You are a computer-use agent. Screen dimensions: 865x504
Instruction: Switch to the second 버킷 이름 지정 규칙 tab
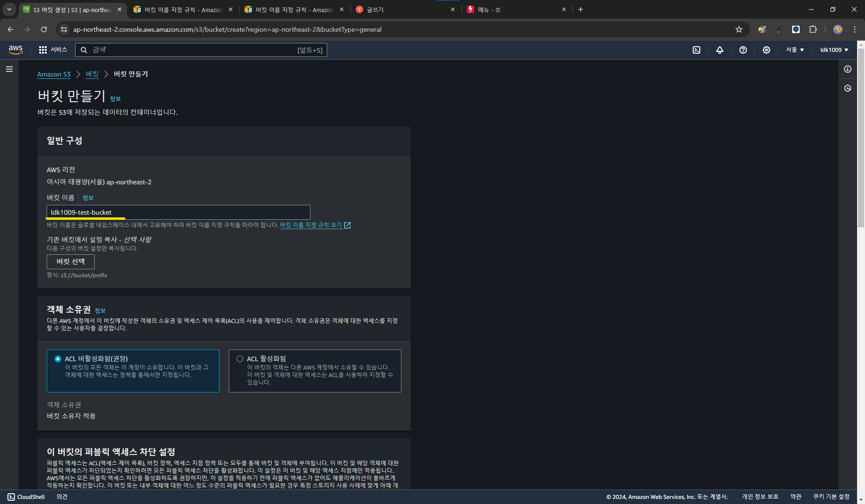[x=294, y=10]
